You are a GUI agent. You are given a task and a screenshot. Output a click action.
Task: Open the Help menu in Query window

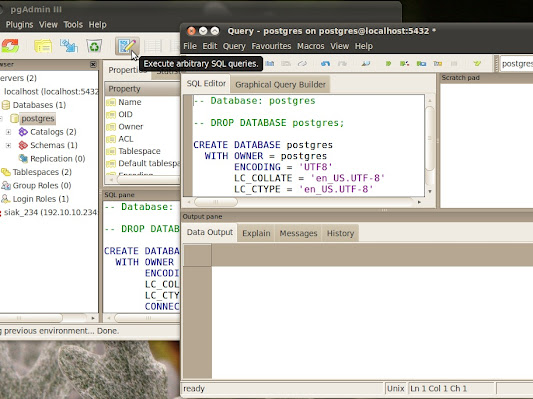tap(364, 46)
